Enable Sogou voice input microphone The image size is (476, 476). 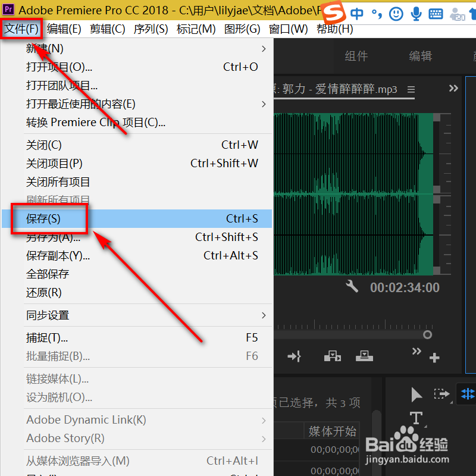(416, 13)
